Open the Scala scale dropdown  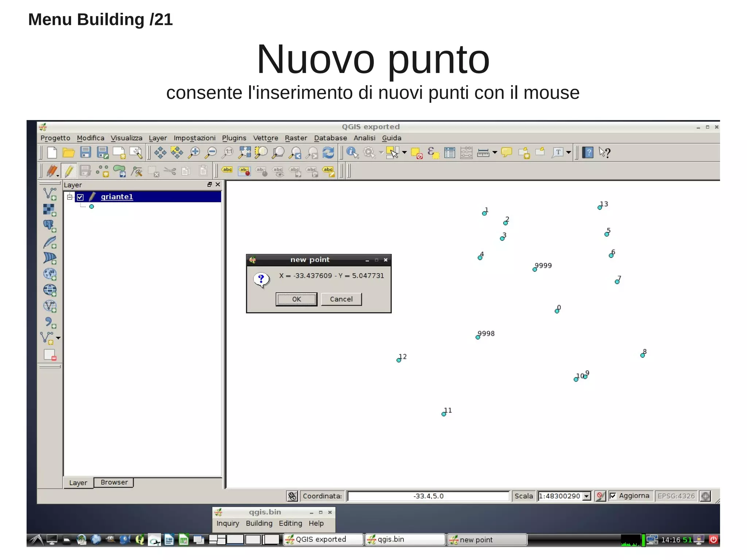587,496
